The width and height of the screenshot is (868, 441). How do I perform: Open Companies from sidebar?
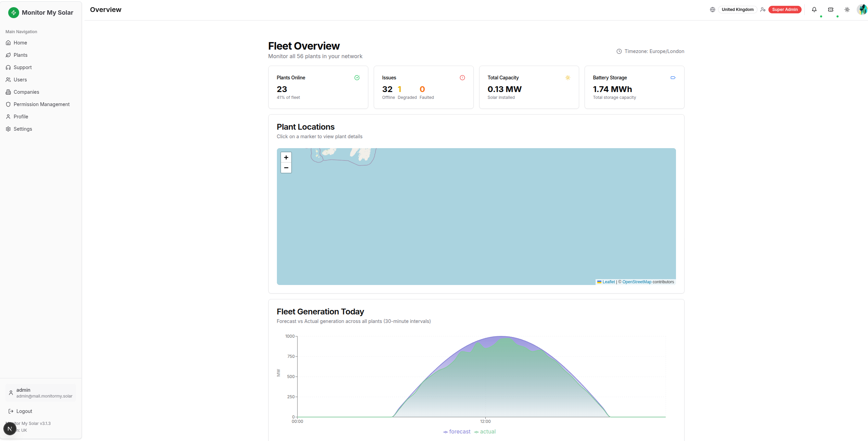click(x=41, y=92)
